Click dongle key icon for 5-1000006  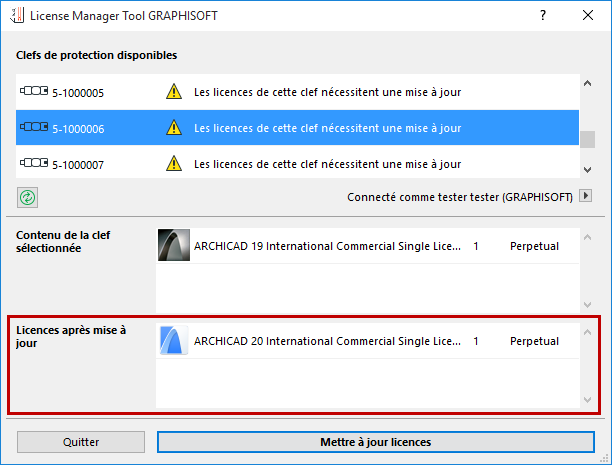(x=34, y=127)
